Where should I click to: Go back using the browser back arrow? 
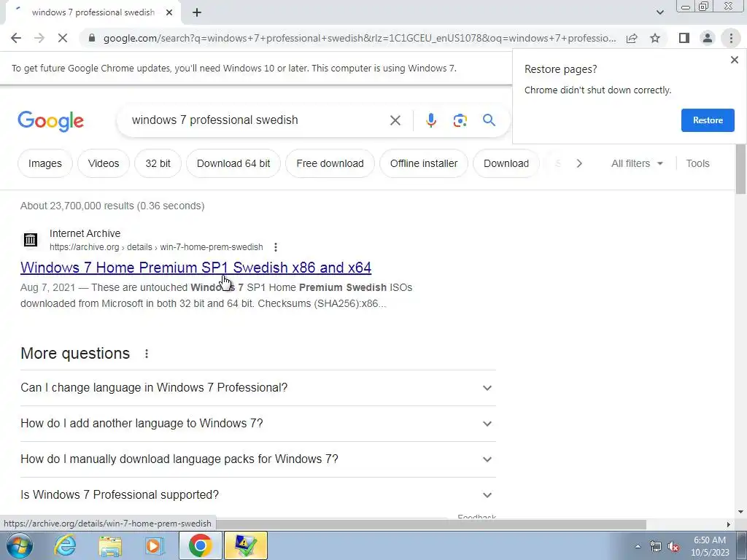(16, 38)
